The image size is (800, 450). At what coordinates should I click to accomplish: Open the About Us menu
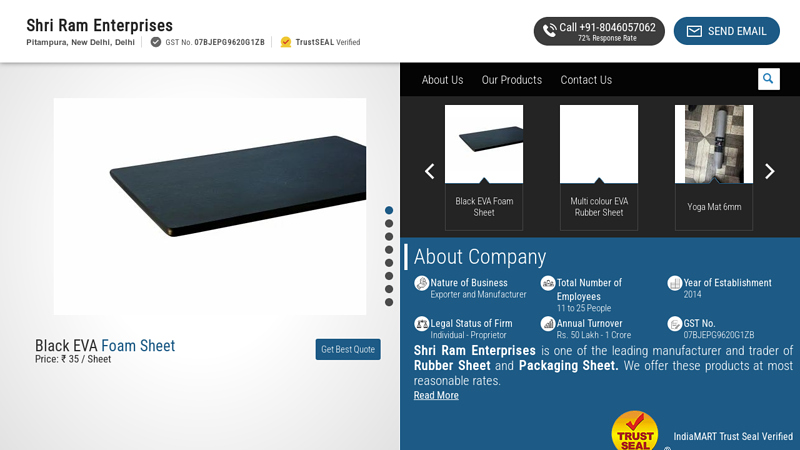[x=442, y=80]
